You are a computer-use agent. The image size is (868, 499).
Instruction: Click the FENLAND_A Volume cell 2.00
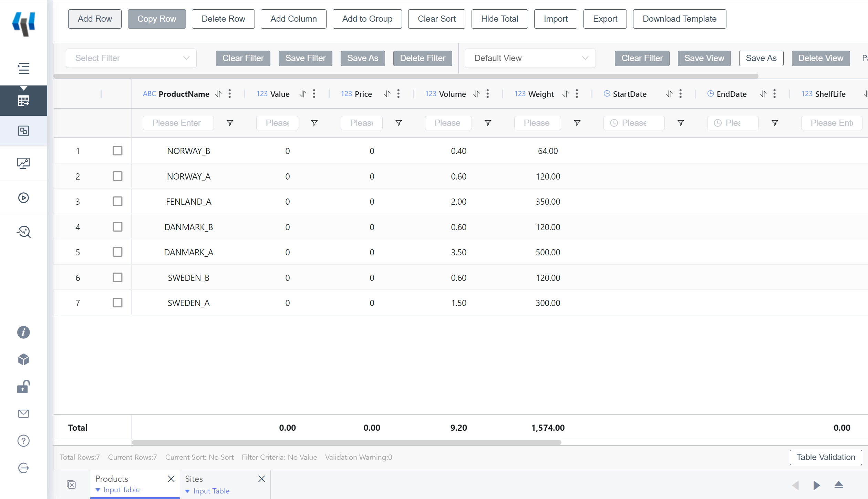458,202
